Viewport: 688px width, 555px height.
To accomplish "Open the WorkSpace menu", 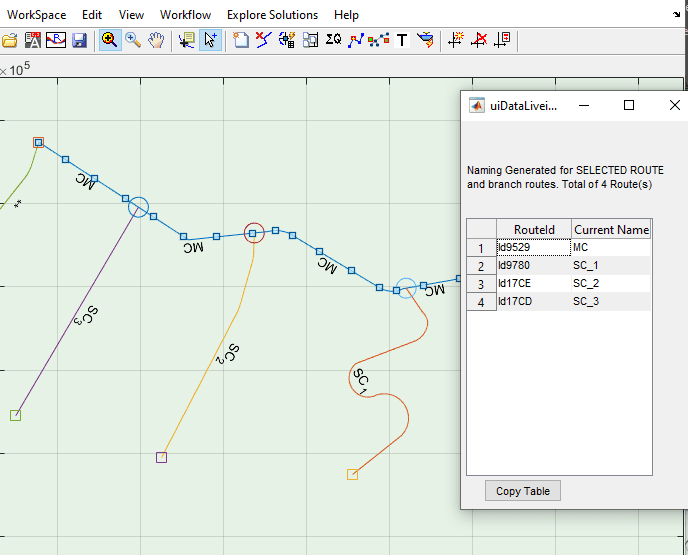I will [x=37, y=15].
